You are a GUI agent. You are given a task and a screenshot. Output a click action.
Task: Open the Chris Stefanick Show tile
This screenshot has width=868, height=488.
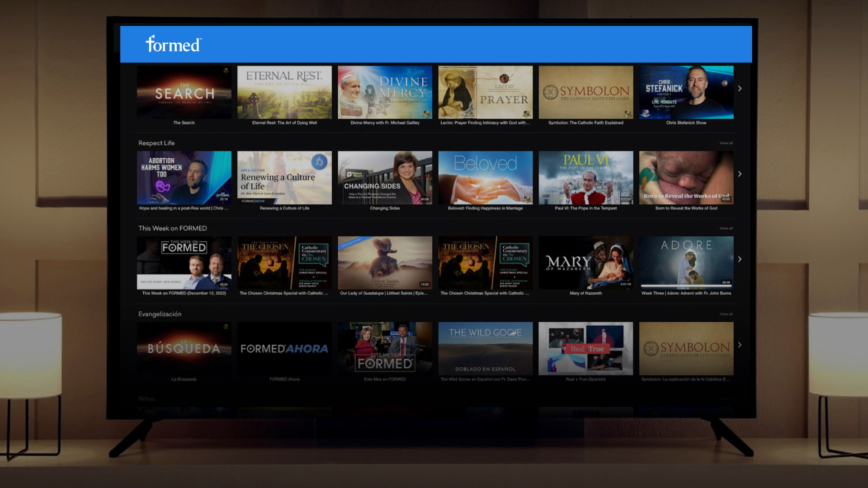point(686,93)
